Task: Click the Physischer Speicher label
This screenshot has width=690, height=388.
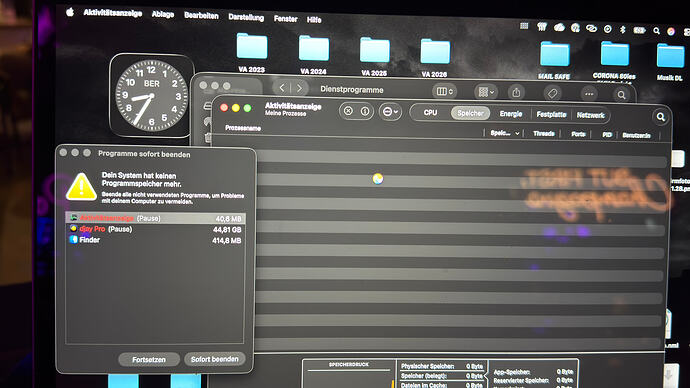Action: (x=427, y=366)
